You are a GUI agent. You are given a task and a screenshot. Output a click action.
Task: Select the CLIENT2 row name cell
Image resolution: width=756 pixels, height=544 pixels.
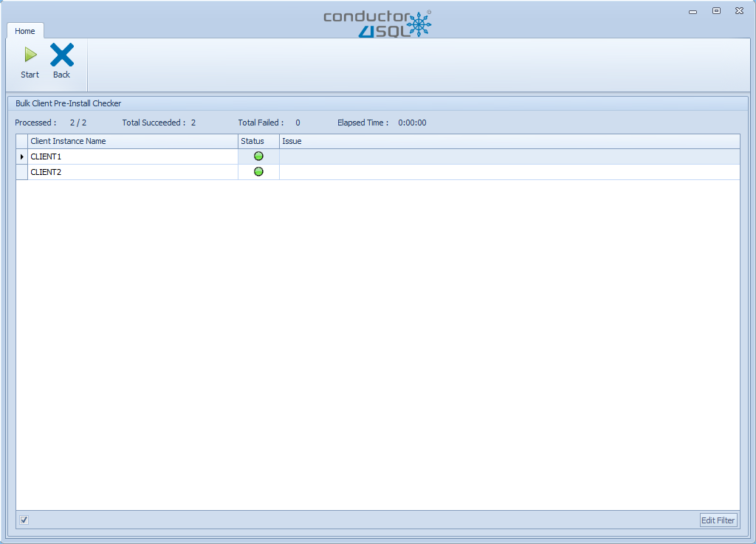133,172
